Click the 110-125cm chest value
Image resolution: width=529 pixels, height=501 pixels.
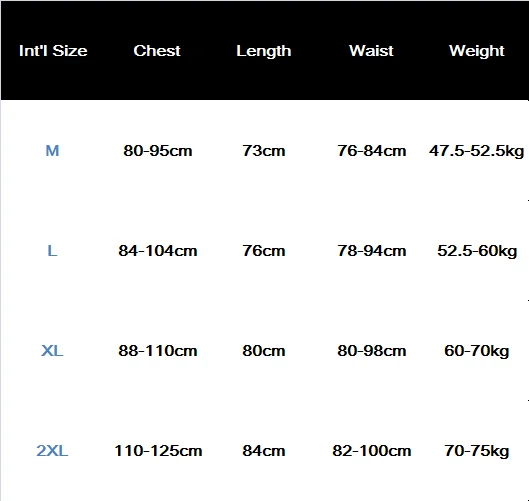click(158, 451)
